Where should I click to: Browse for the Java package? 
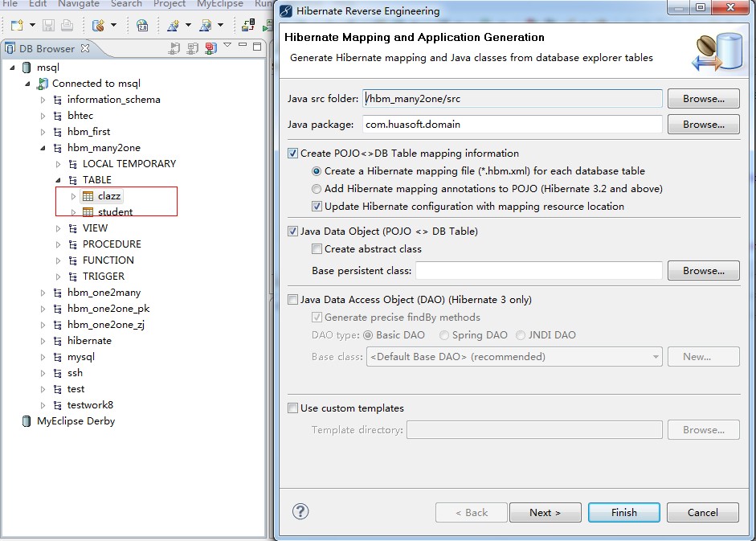coord(704,124)
